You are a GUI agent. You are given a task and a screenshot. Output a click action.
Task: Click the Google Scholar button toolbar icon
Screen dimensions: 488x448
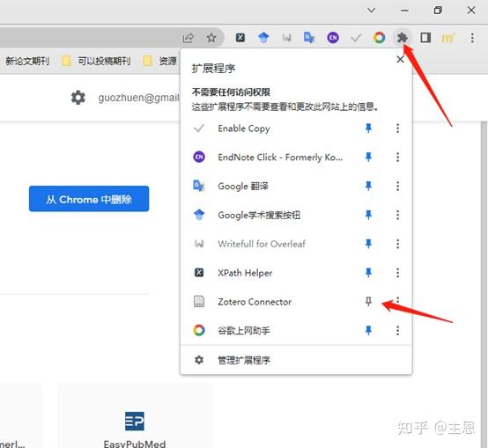point(263,38)
